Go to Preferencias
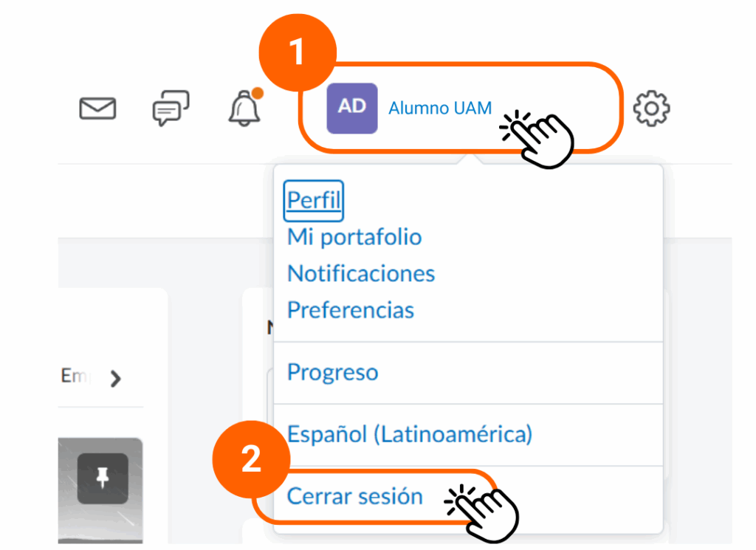The image size is (756, 550). 351,310
